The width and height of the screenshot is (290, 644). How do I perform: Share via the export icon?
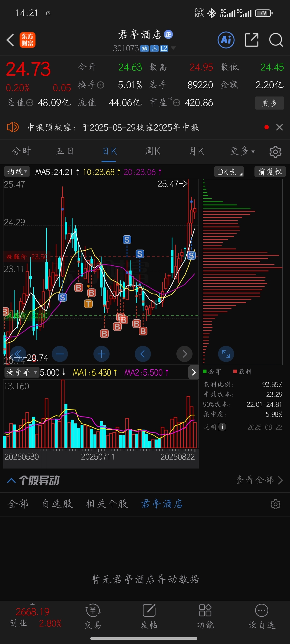tap(252, 40)
